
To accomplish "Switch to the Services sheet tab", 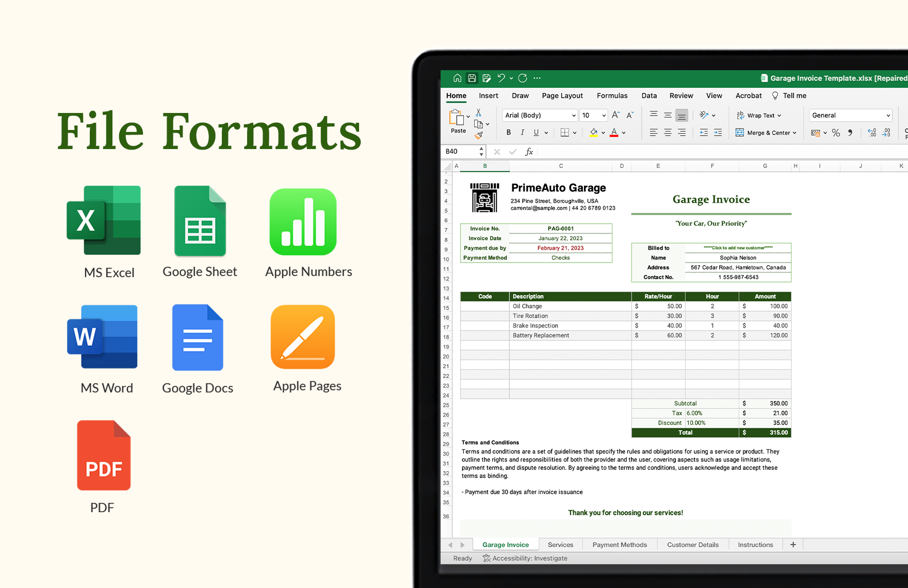I will coord(560,545).
